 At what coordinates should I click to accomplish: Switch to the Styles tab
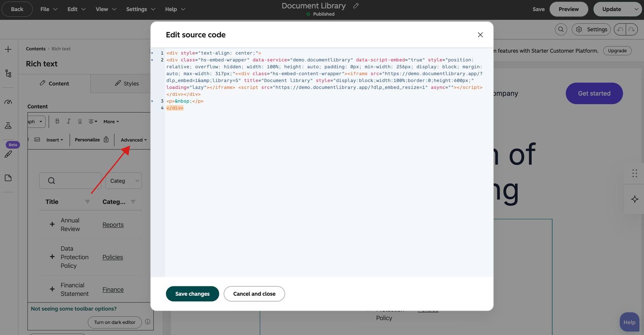[x=126, y=83]
